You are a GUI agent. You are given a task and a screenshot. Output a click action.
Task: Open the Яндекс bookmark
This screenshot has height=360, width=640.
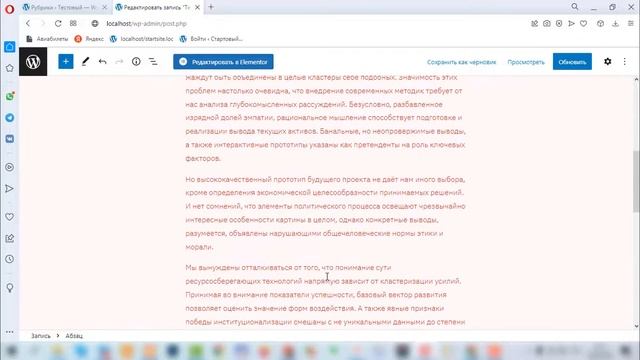tap(89, 39)
